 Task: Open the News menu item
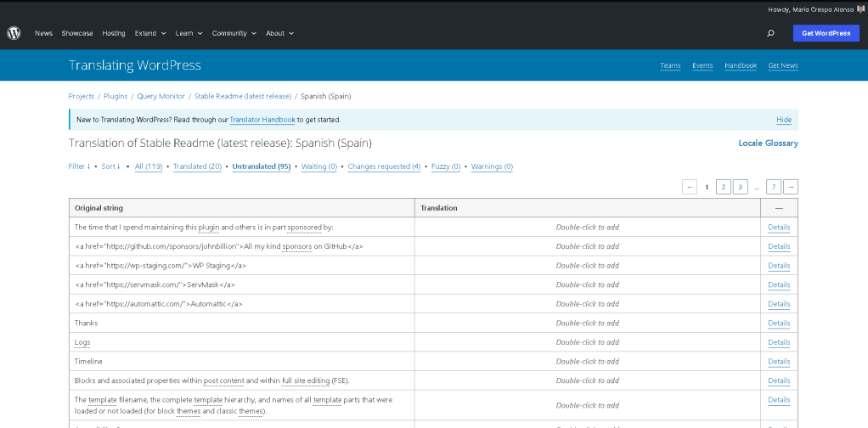pyautogui.click(x=43, y=33)
